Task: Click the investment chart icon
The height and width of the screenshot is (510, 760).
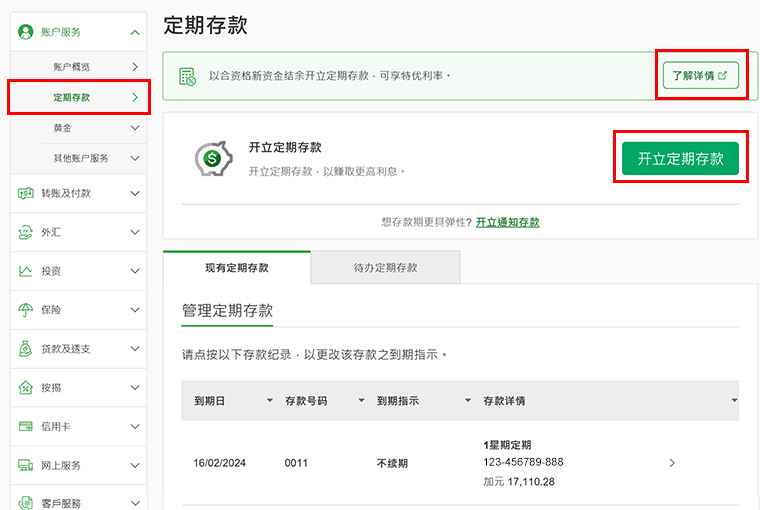Action: pos(25,271)
